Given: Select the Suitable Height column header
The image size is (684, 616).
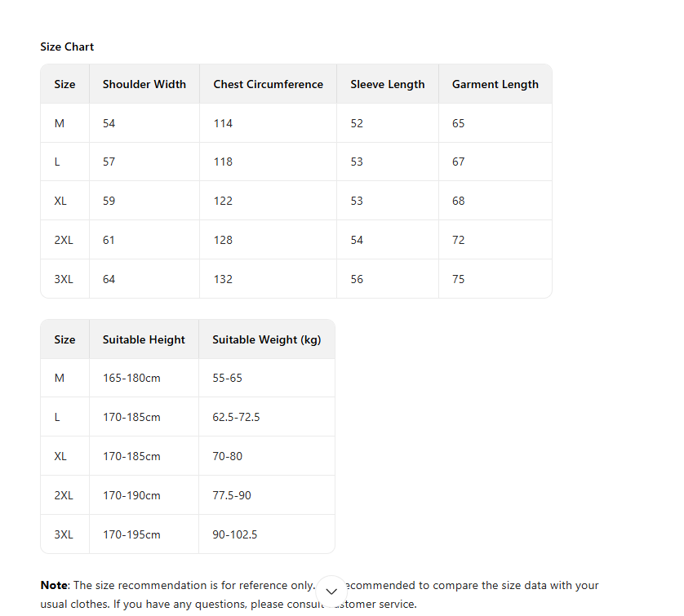Looking at the screenshot, I should click(144, 339).
